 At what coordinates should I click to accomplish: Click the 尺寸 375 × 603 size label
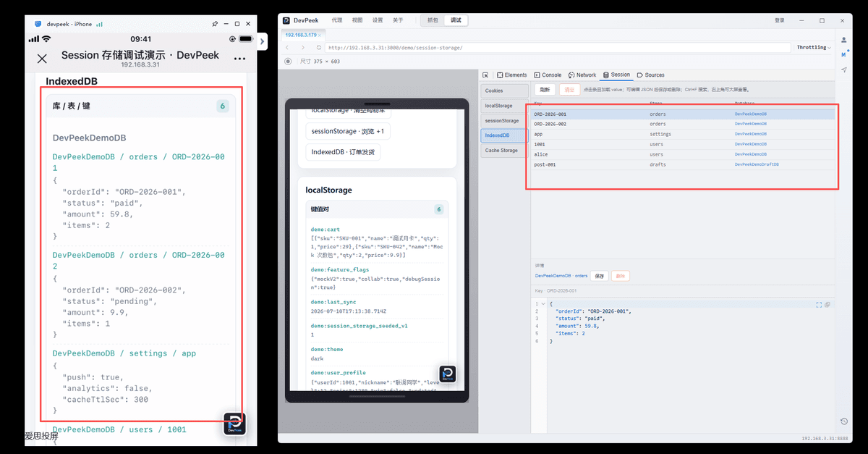[320, 62]
